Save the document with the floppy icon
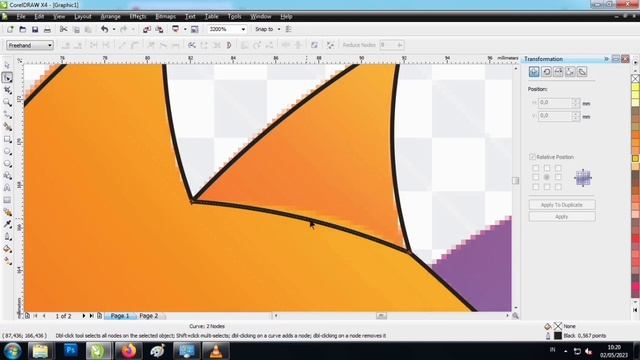 pos(35,29)
